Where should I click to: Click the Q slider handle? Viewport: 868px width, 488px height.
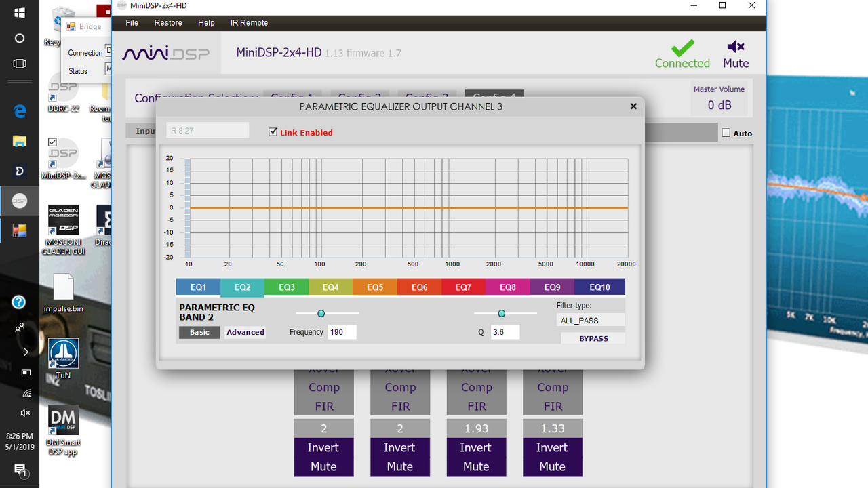pos(502,313)
